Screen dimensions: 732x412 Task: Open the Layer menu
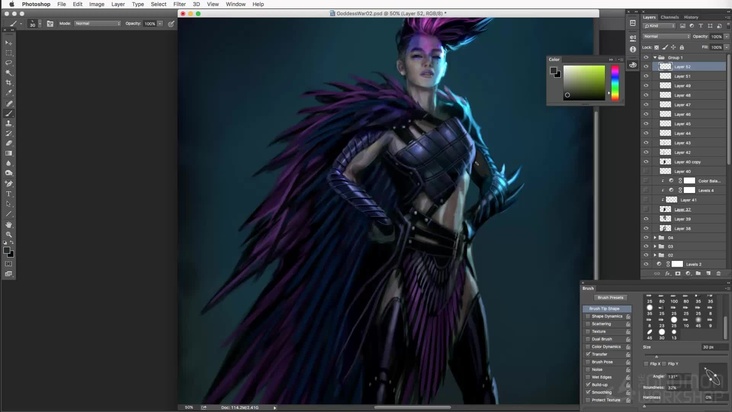(x=118, y=4)
